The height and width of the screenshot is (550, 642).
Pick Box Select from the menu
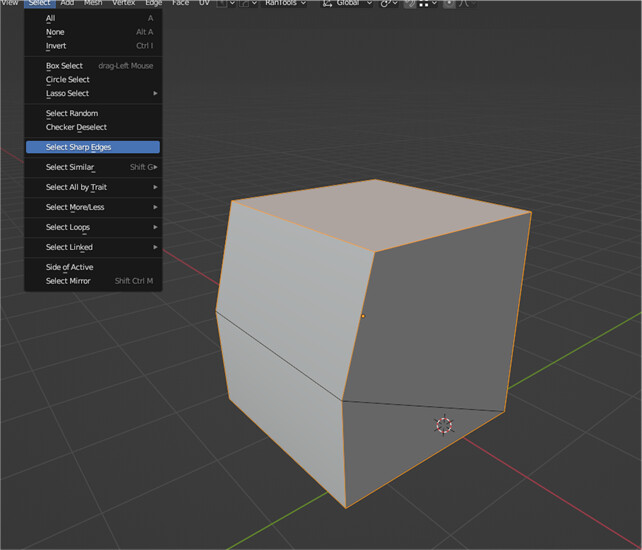point(93,66)
